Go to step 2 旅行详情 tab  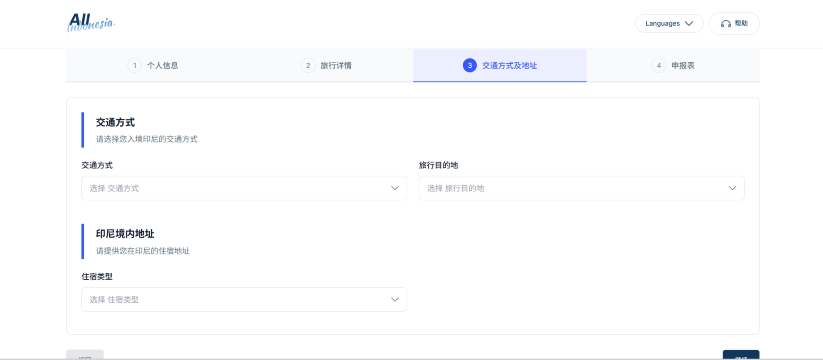pos(326,66)
